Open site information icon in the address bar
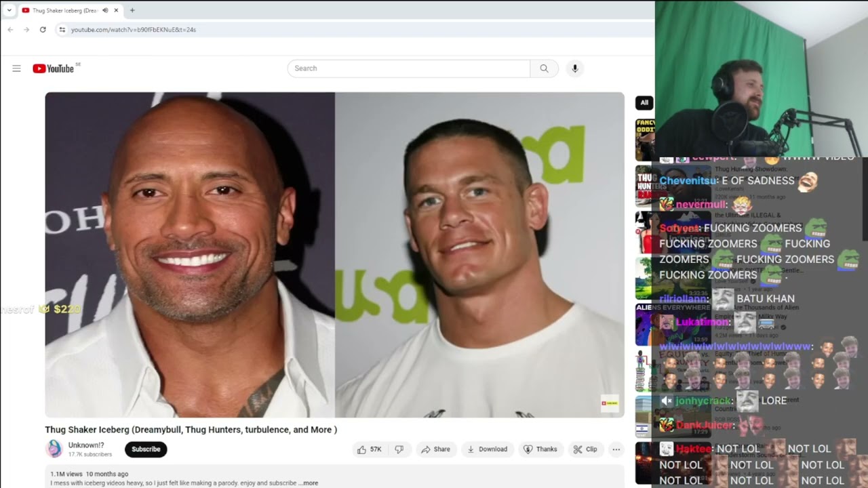Image resolution: width=868 pixels, height=488 pixels. click(x=62, y=30)
